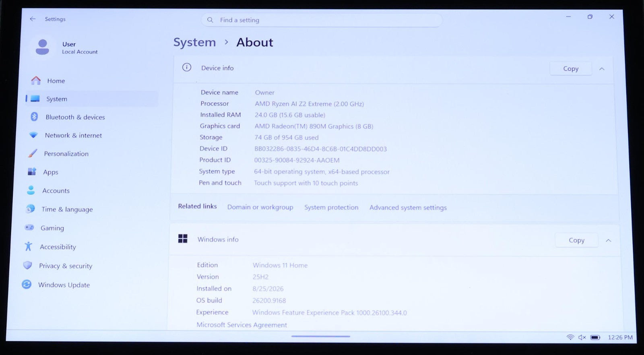Open Privacy & security shield icon

(27, 265)
